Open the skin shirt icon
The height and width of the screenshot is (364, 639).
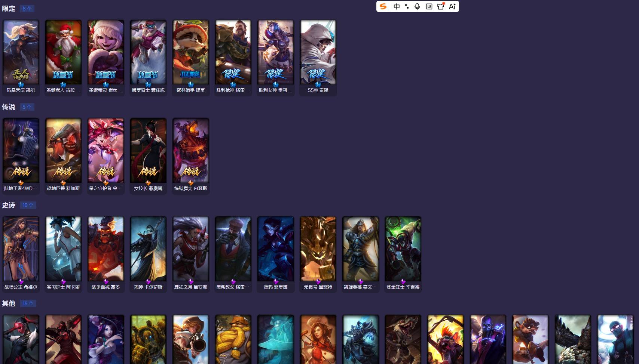point(441,6)
